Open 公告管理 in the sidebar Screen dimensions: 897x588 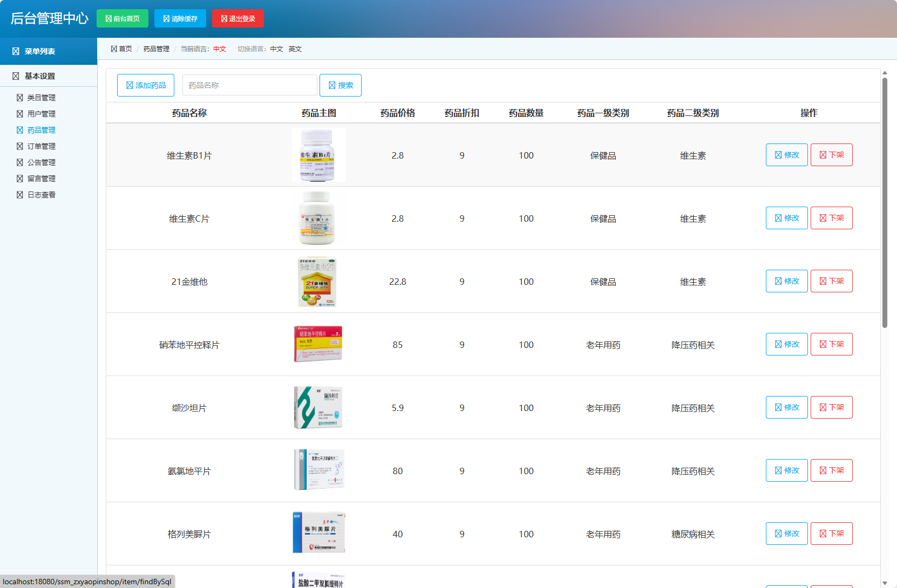(x=40, y=162)
